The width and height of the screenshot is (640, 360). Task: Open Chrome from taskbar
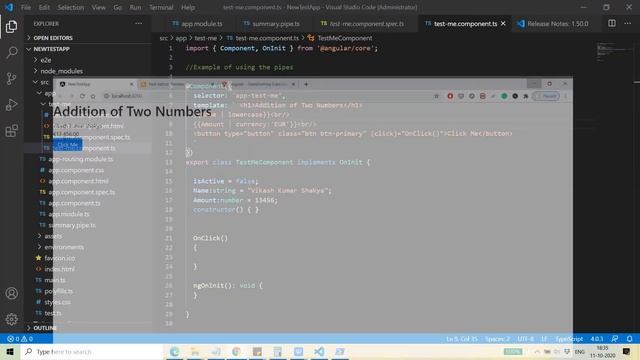[x=236, y=351]
